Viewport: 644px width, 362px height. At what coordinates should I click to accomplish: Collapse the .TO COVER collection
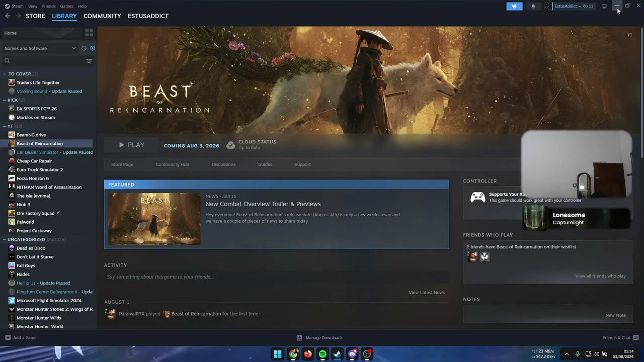pos(5,74)
